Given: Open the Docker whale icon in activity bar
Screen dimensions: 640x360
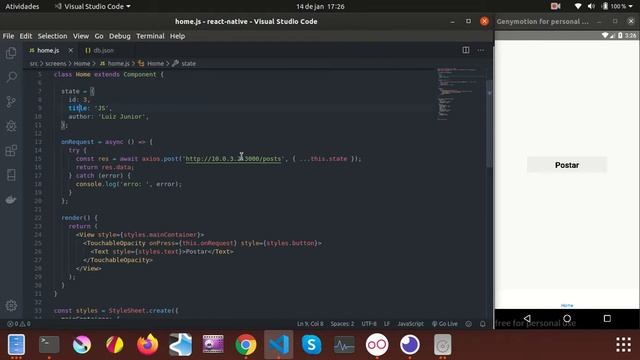Looking at the screenshot, I should (11, 200).
